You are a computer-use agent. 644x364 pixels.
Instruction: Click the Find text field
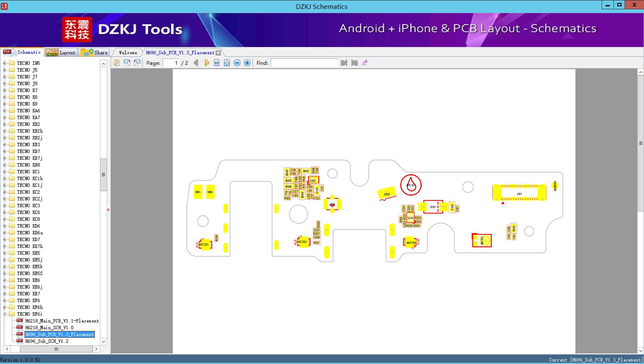pyautogui.click(x=304, y=63)
